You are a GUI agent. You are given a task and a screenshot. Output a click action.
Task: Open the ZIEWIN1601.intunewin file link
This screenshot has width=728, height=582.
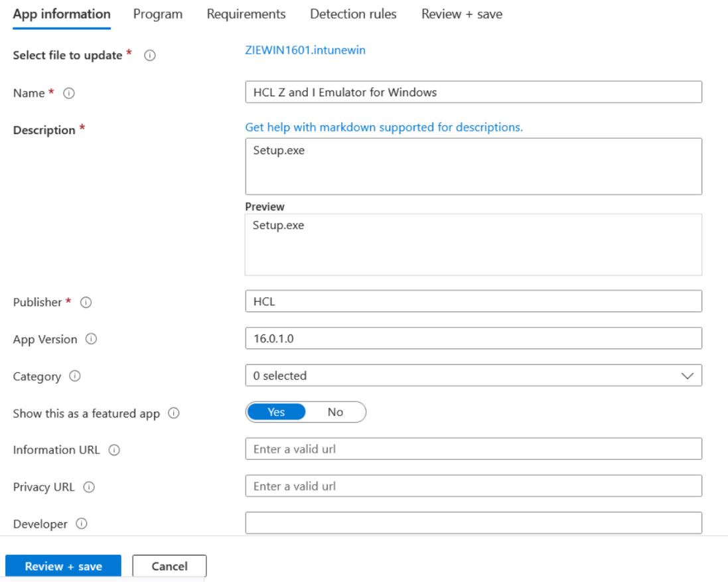click(x=305, y=50)
